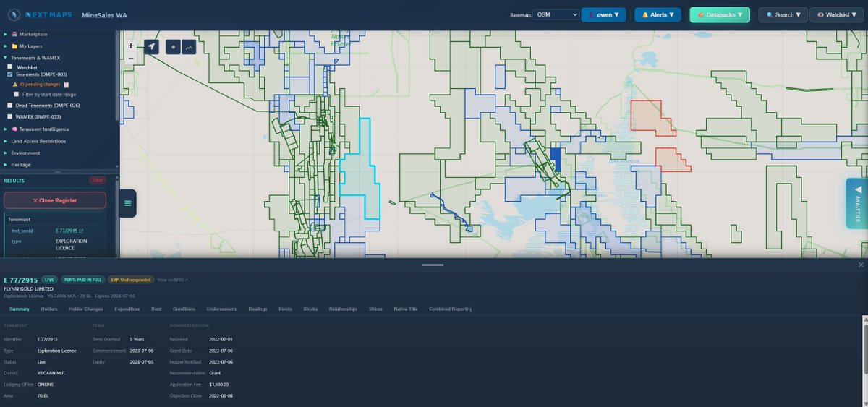Image resolution: width=868 pixels, height=407 pixels.
Task: Click the Marketplace store icon
Action: (14, 34)
